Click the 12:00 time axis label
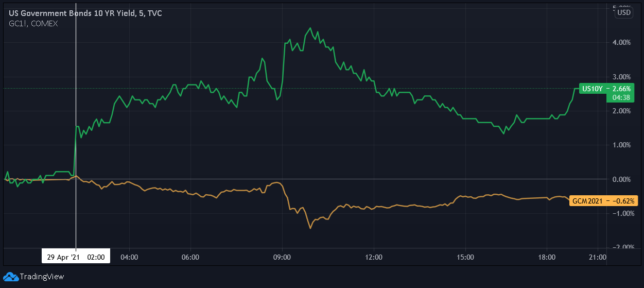This screenshot has width=644, height=288. pyautogui.click(x=373, y=257)
